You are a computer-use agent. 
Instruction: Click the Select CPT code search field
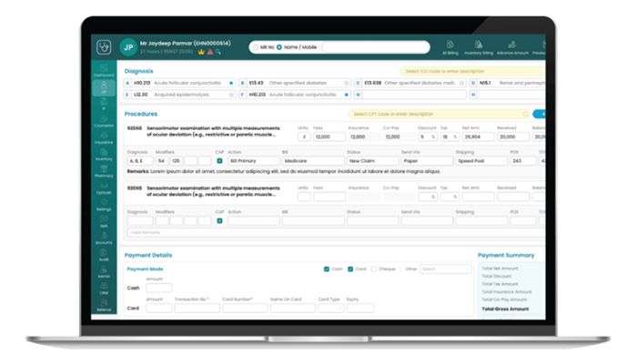click(440, 114)
